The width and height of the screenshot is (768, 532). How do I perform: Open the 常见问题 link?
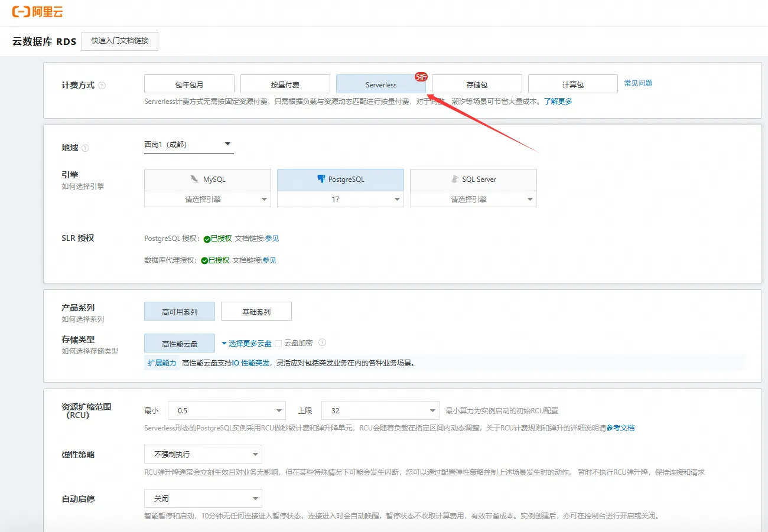pyautogui.click(x=638, y=83)
